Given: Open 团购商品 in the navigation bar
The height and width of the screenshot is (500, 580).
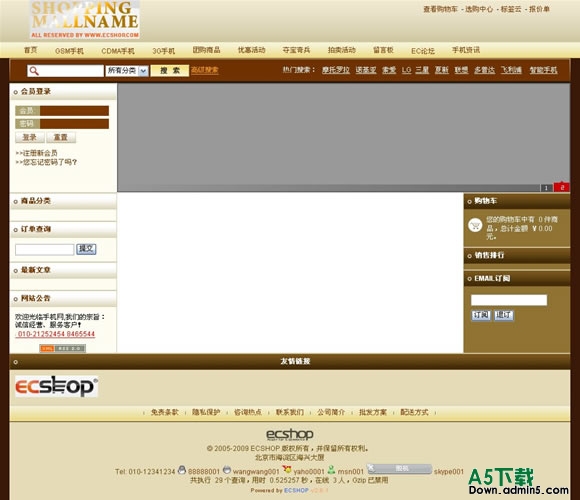Looking at the screenshot, I should click(x=206, y=50).
